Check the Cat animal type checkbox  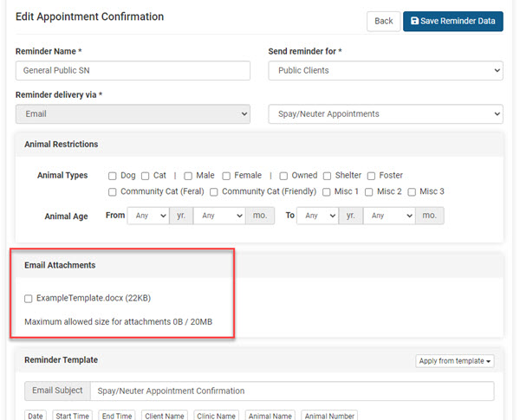pyautogui.click(x=146, y=176)
